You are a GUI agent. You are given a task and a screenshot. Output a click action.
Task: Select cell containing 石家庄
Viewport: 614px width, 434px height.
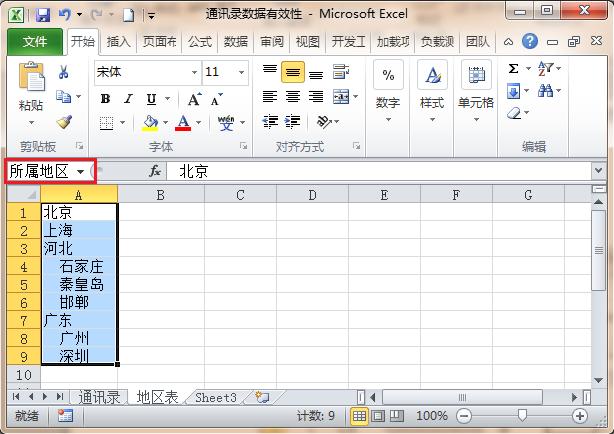tap(79, 266)
